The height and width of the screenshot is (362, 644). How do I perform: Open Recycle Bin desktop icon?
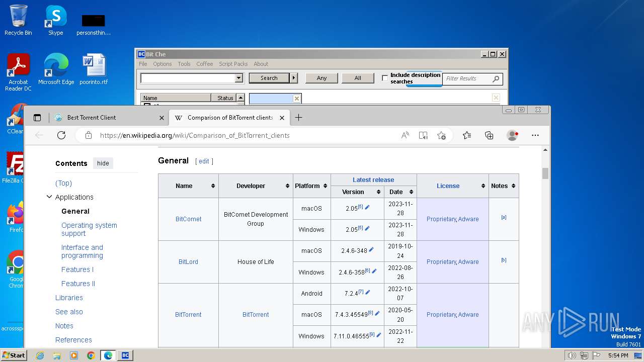[18, 21]
